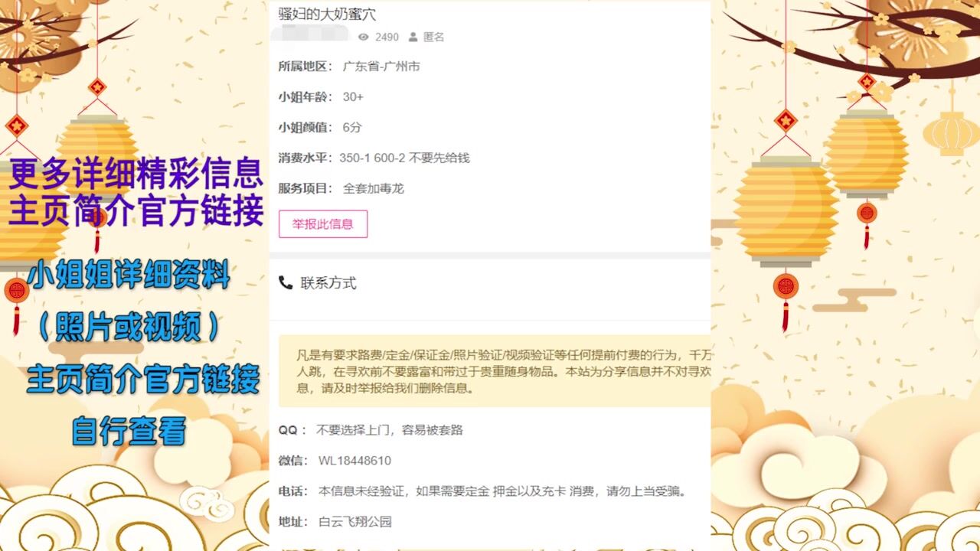Click the anonymous user silhouette icon
Image resolution: width=980 pixels, height=551 pixels.
coord(413,37)
